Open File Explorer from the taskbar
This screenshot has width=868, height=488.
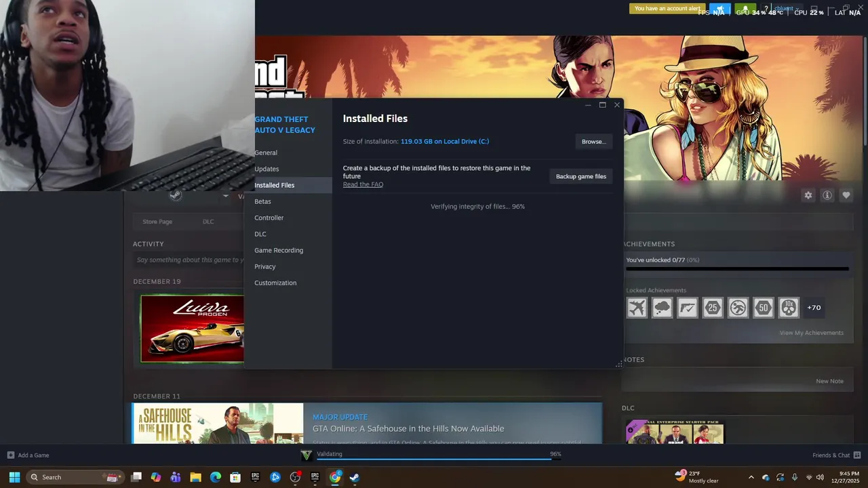(195, 477)
